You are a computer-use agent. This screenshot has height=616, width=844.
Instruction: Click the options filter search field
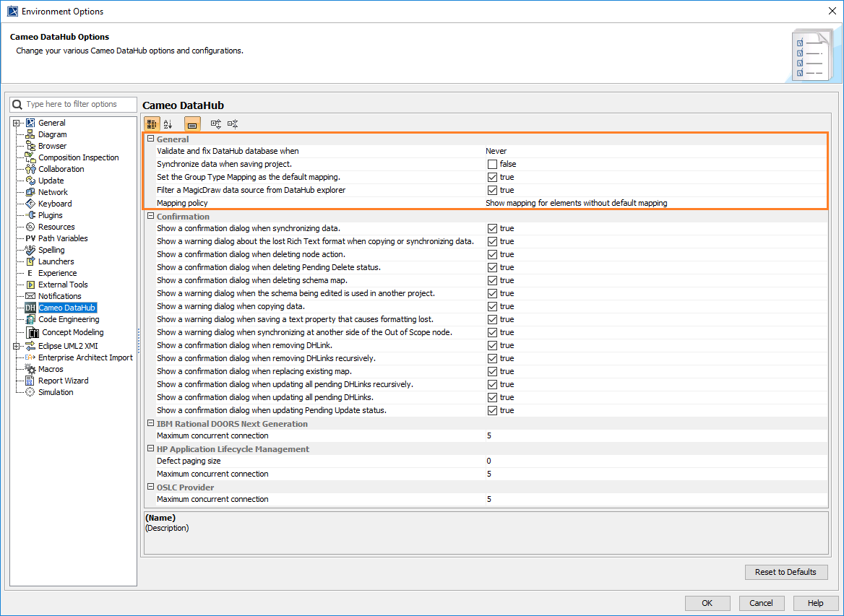[x=72, y=104]
